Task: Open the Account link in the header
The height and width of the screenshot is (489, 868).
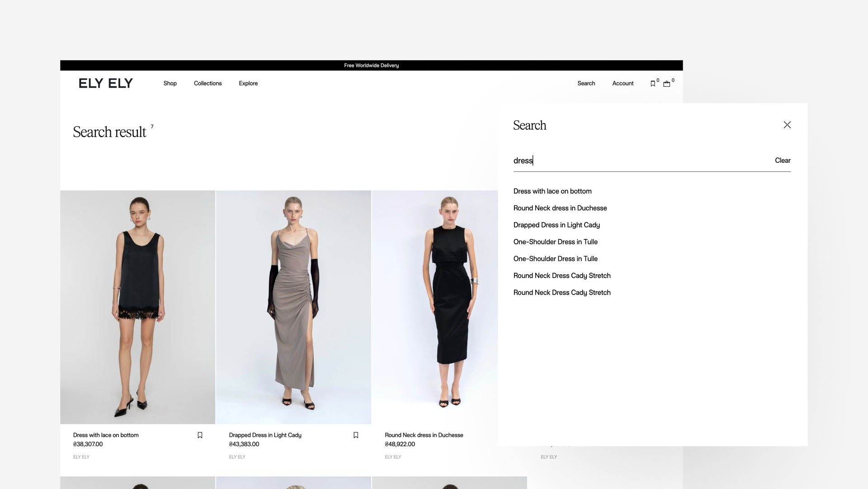Action: (623, 83)
